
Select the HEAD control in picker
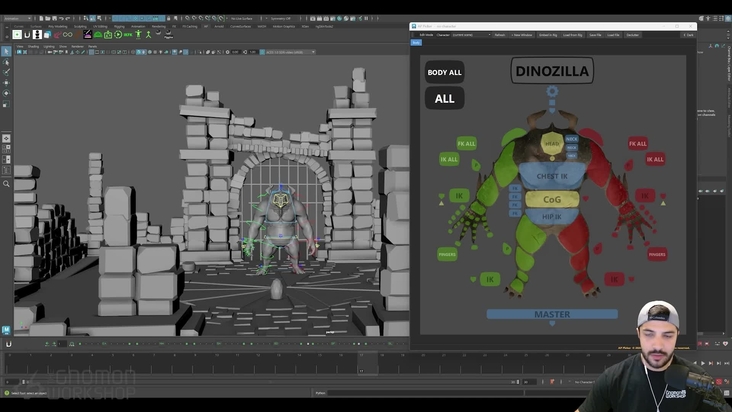[x=552, y=144]
